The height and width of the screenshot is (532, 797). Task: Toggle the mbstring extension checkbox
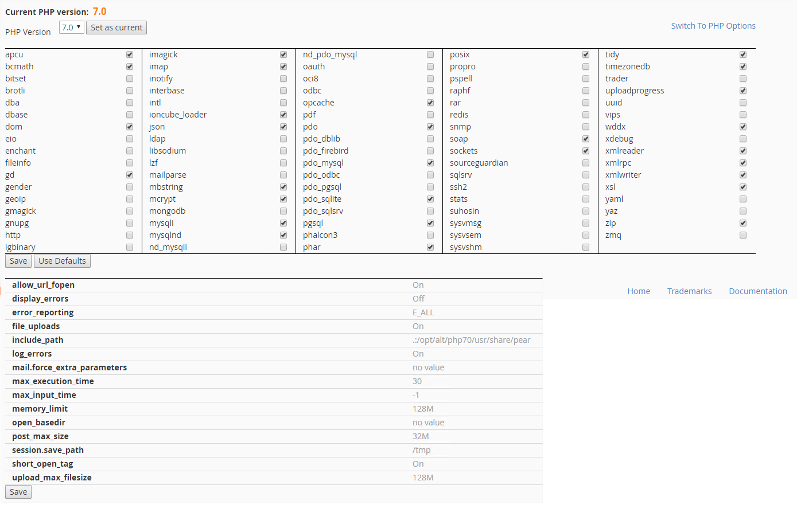click(283, 187)
